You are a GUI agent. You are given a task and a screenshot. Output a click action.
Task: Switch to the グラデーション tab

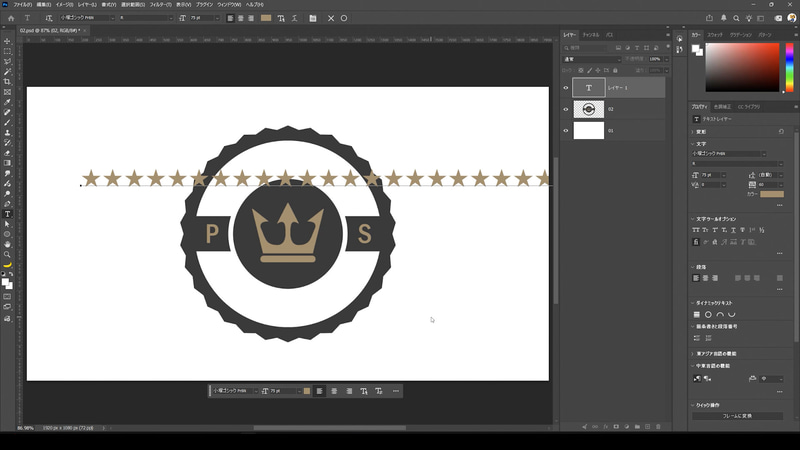click(x=741, y=35)
